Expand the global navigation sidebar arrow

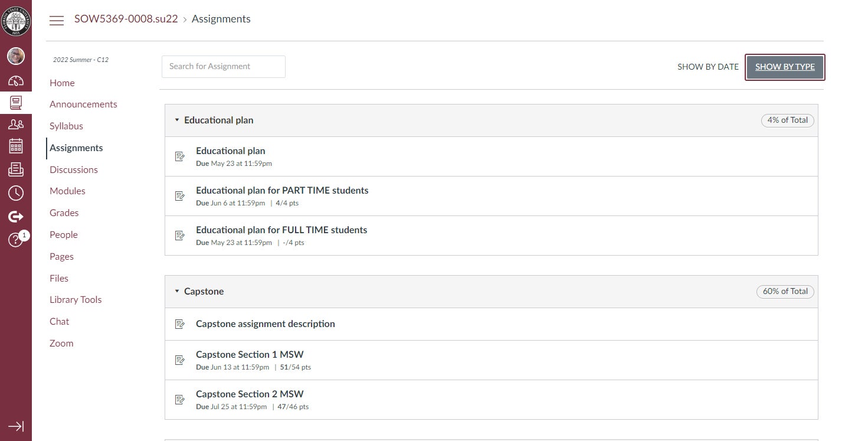(16, 426)
